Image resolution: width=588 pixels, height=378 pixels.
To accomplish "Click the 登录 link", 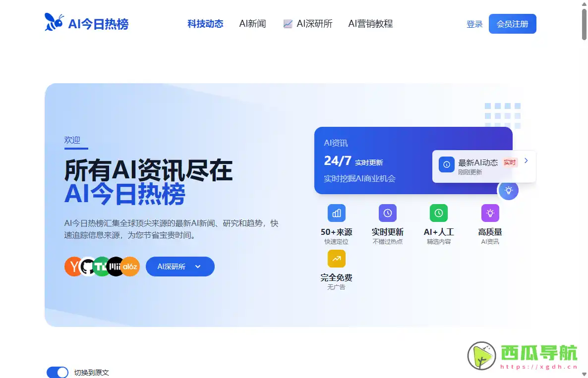I will (474, 24).
